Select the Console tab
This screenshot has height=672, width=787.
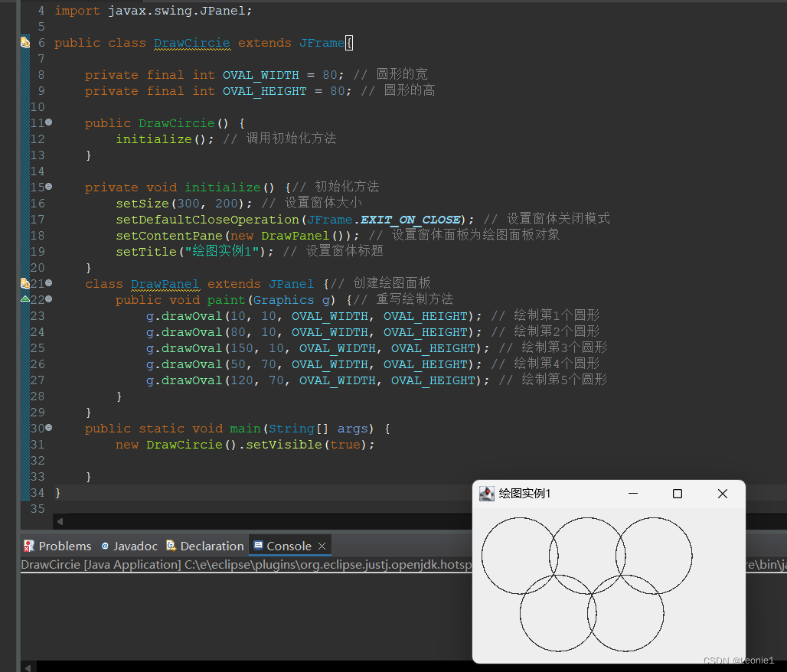point(289,546)
